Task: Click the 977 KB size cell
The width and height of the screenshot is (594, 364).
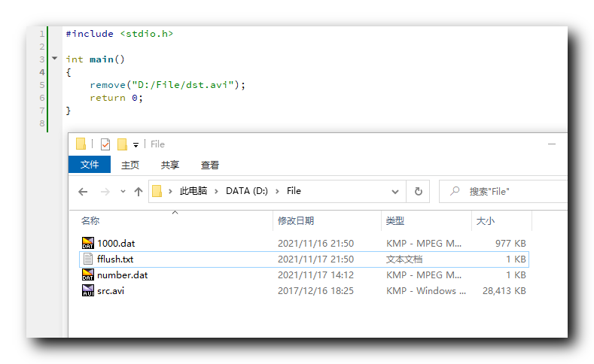Action: coord(510,244)
